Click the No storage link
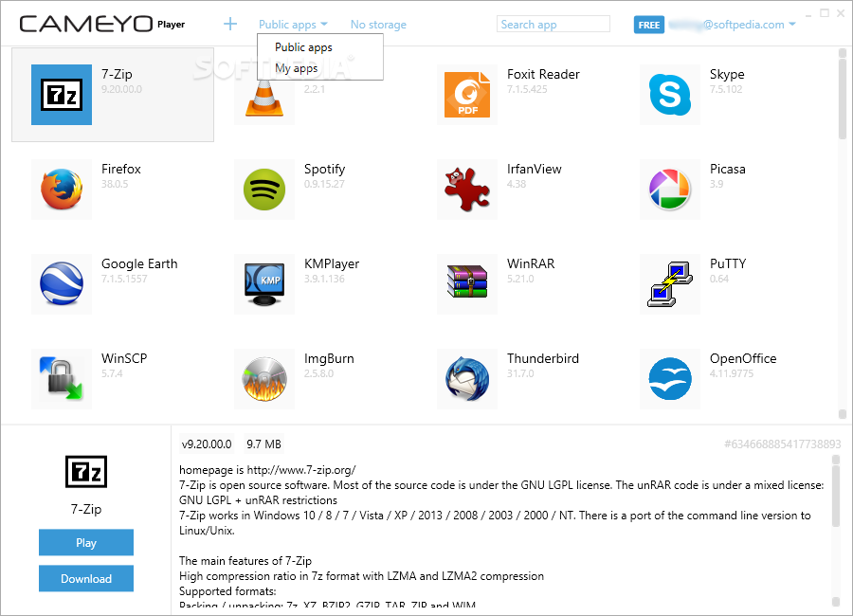Screen dimensions: 853x616 pyautogui.click(x=378, y=25)
